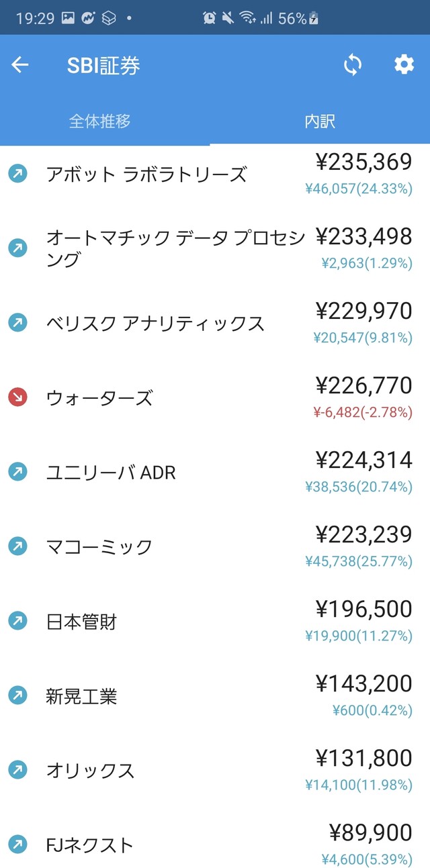The image size is (430, 868).
Task: Tap the up-arrow icon beside 日本管財
Action: pyautogui.click(x=17, y=621)
